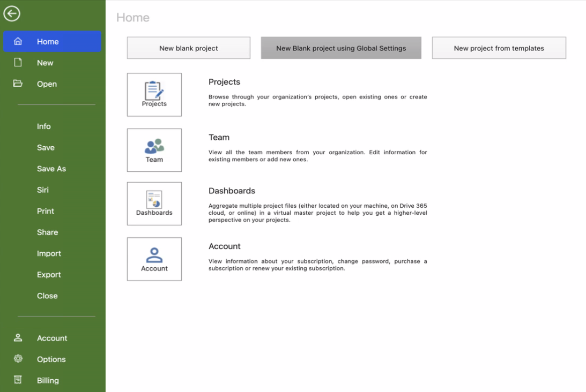Click the Open folder icon in sidebar
586x392 pixels.
tap(18, 83)
